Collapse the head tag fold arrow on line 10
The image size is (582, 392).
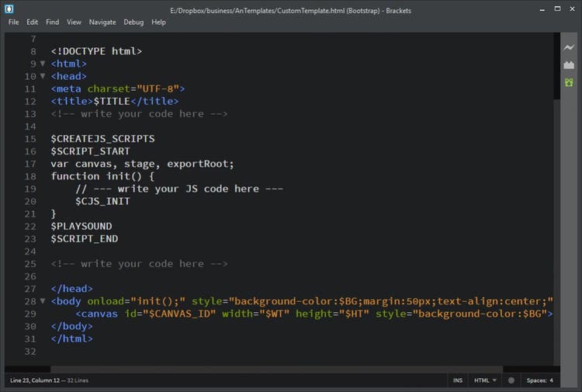43,76
